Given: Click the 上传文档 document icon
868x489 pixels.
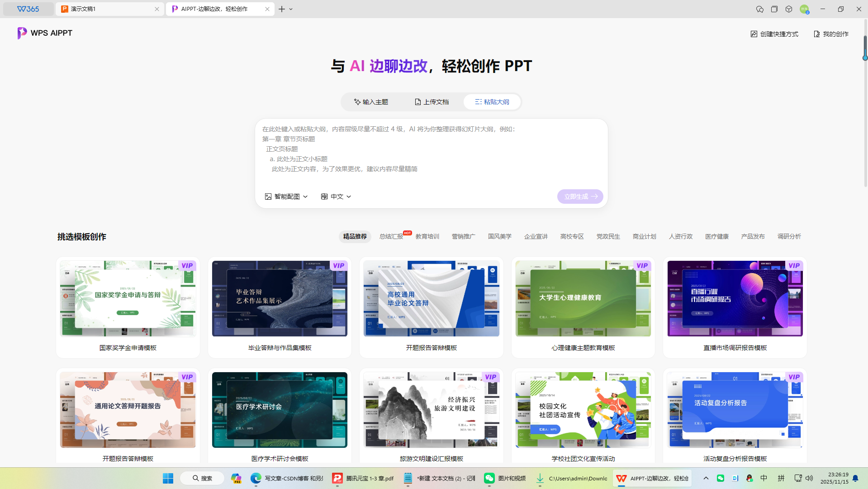Looking at the screenshot, I should click(417, 101).
